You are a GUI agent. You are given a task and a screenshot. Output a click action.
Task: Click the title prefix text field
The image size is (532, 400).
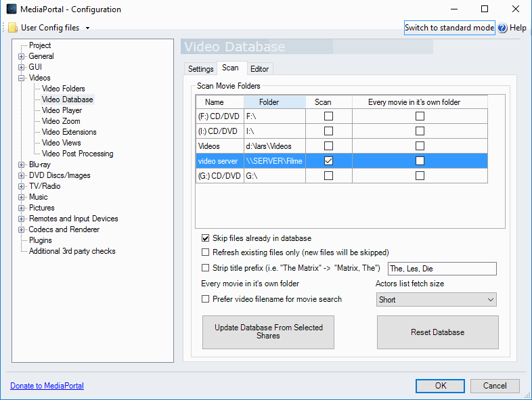click(442, 269)
